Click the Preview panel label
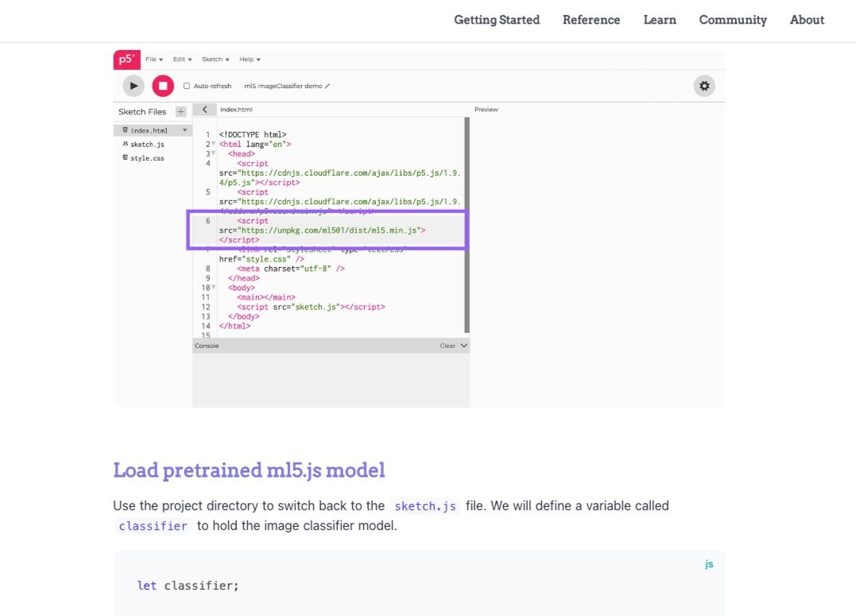856x616 pixels. point(486,110)
